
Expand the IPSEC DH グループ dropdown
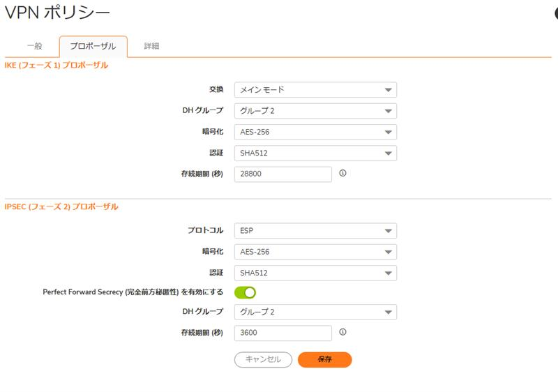pyautogui.click(x=315, y=312)
